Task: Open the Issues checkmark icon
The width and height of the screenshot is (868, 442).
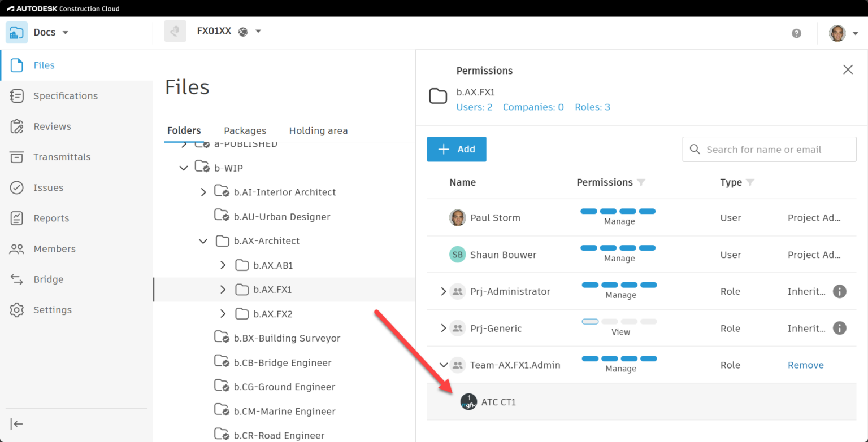Action: pos(17,187)
